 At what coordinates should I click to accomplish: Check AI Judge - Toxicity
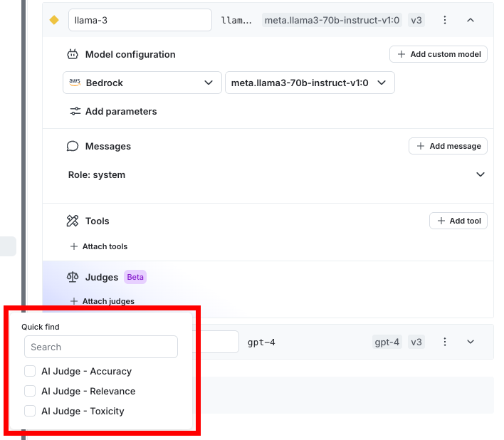pyautogui.click(x=30, y=411)
